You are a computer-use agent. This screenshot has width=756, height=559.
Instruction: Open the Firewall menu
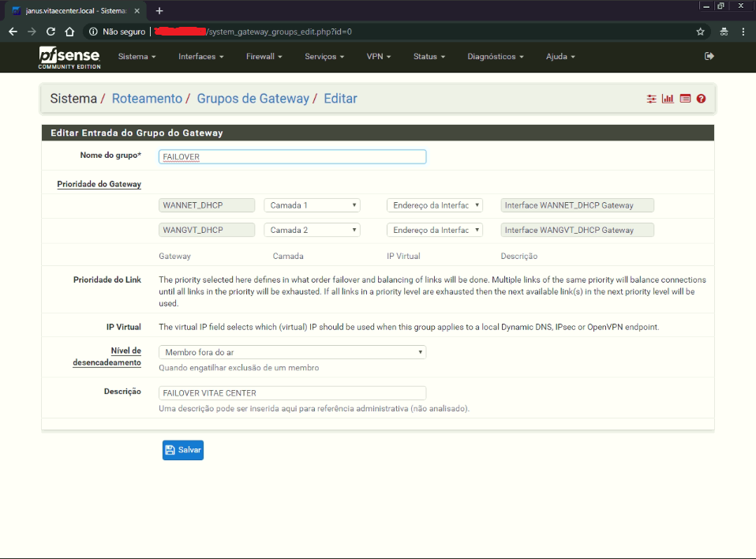click(x=264, y=57)
